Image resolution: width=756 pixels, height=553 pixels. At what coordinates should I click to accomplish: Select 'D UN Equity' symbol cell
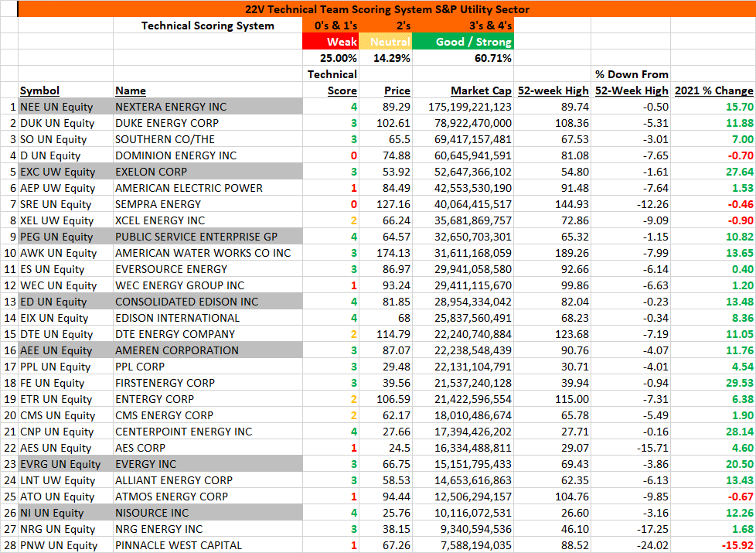66,155
